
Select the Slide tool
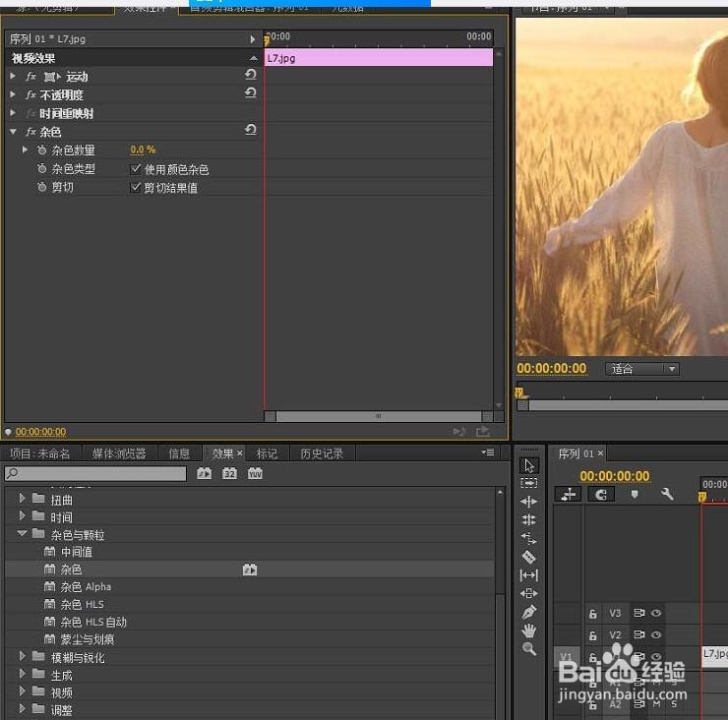tap(529, 593)
